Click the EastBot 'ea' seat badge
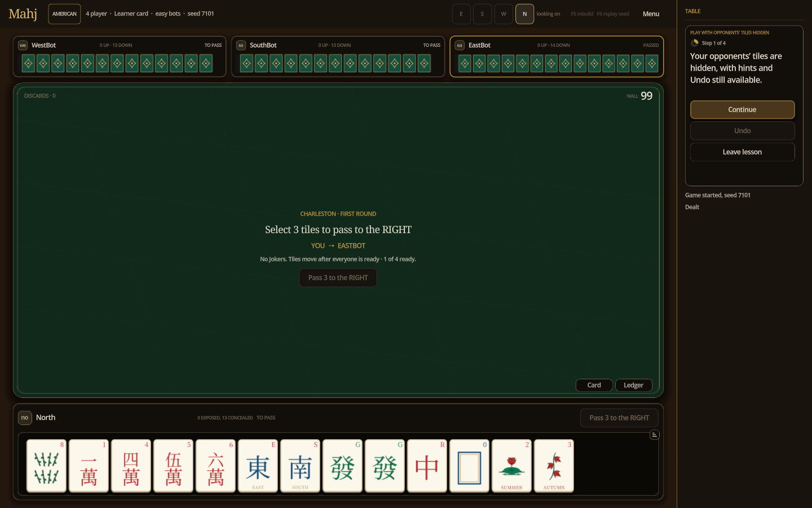This screenshot has height=508, width=812. click(x=460, y=45)
